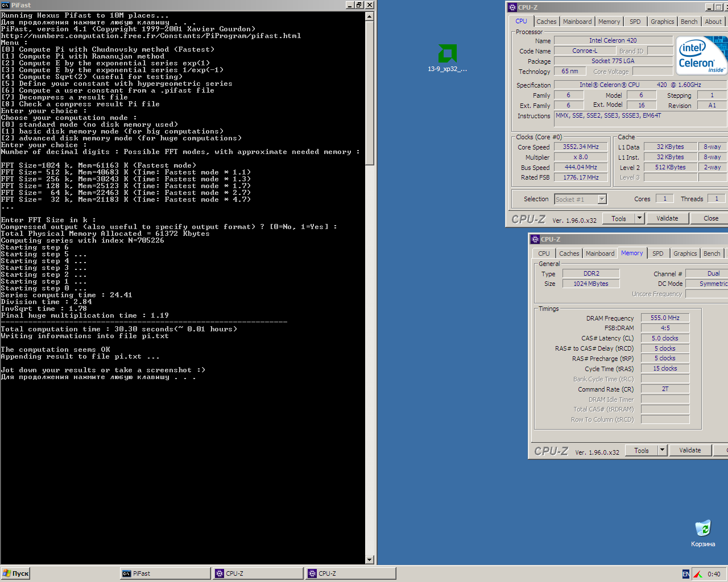Screen dimensions: 728x582
Task: Open SPD tab in lower CPU-Z window
Action: click(x=658, y=253)
